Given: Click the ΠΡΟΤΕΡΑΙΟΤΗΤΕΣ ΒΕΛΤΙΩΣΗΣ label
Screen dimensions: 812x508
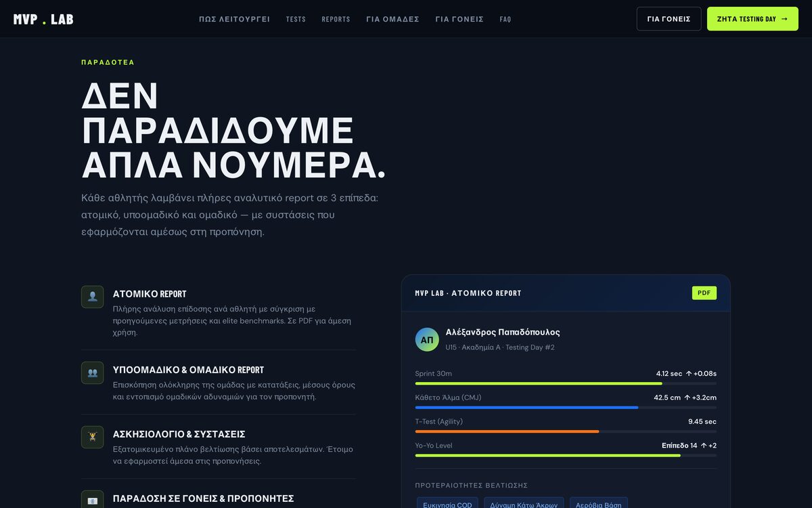Looking at the screenshot, I should tap(472, 486).
